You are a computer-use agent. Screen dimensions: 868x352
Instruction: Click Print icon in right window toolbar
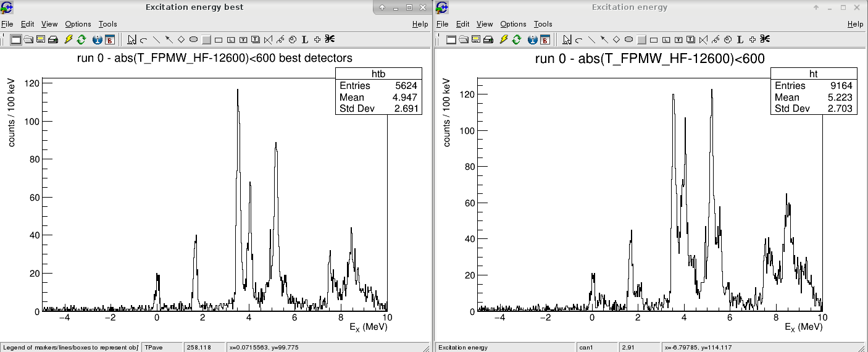click(x=488, y=40)
